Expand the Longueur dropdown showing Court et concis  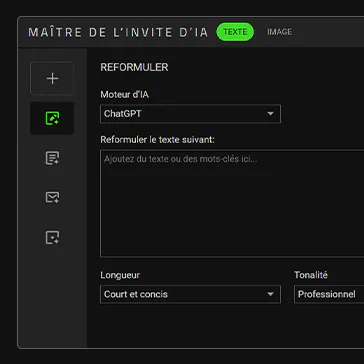pyautogui.click(x=190, y=294)
